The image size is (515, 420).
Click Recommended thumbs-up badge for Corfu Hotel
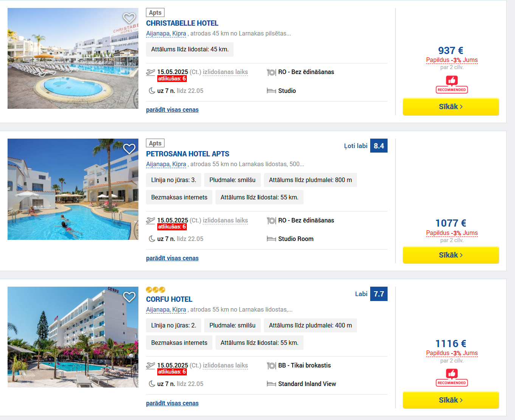point(452,378)
